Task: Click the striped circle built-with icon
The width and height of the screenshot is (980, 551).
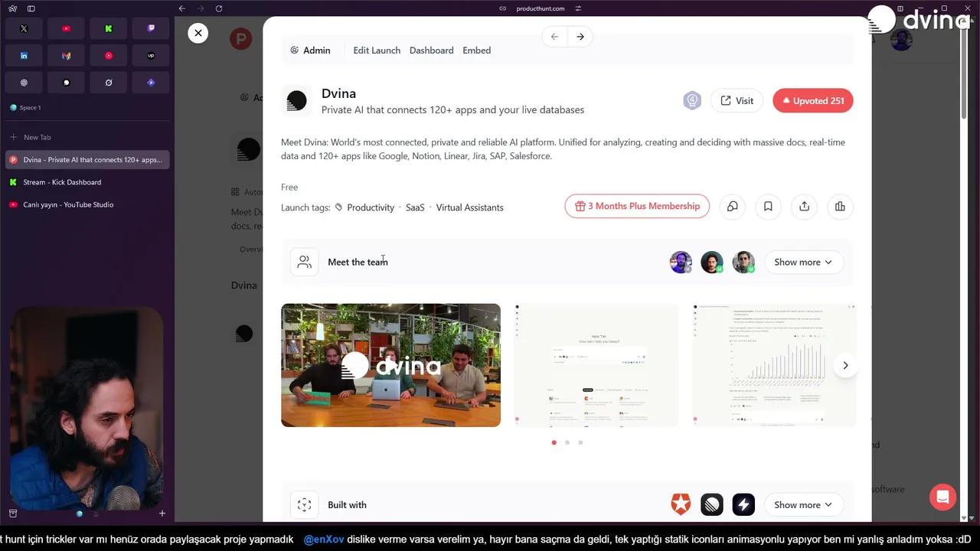Action: tap(712, 504)
